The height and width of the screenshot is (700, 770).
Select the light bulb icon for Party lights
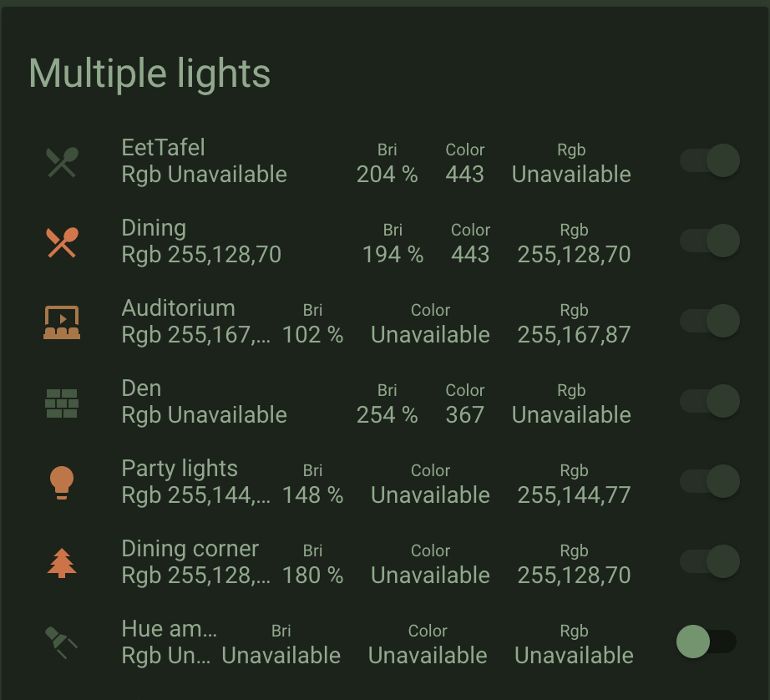click(61, 481)
